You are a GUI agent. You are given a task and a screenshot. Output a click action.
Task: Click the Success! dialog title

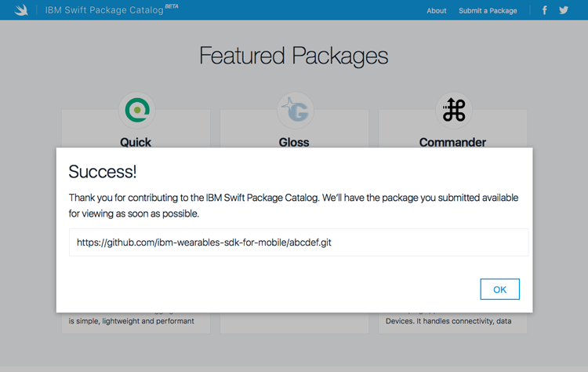tap(103, 172)
